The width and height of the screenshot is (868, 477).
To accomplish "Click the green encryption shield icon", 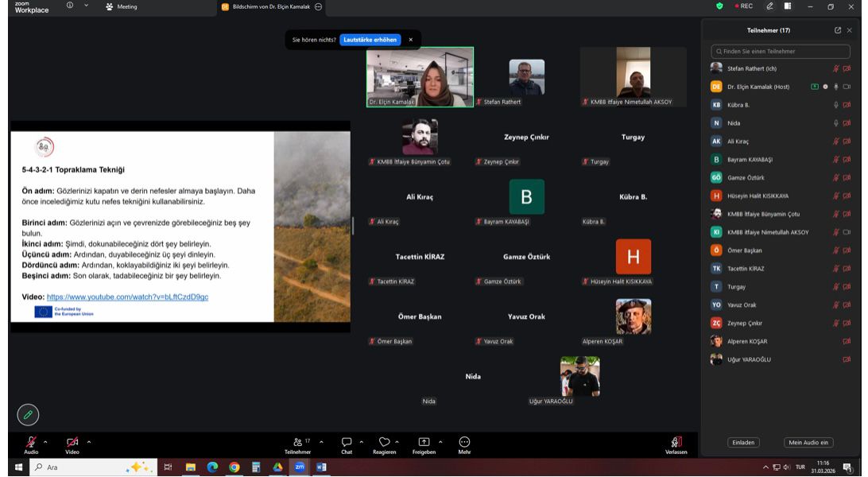I will [x=720, y=6].
